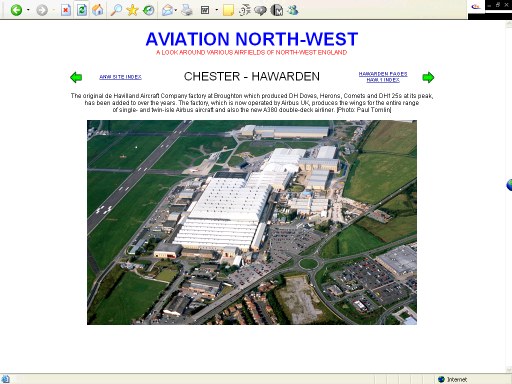The width and height of the screenshot is (512, 384).
Task: Click the Internet zone status indicator
Action: click(x=452, y=379)
